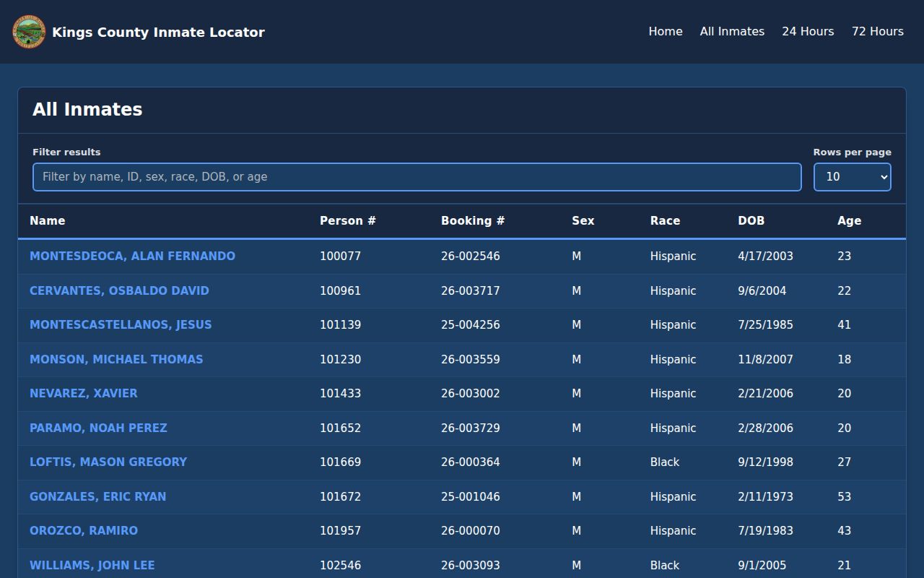924x578 pixels.
Task: Click age 53 in GONZALES row
Action: (844, 496)
